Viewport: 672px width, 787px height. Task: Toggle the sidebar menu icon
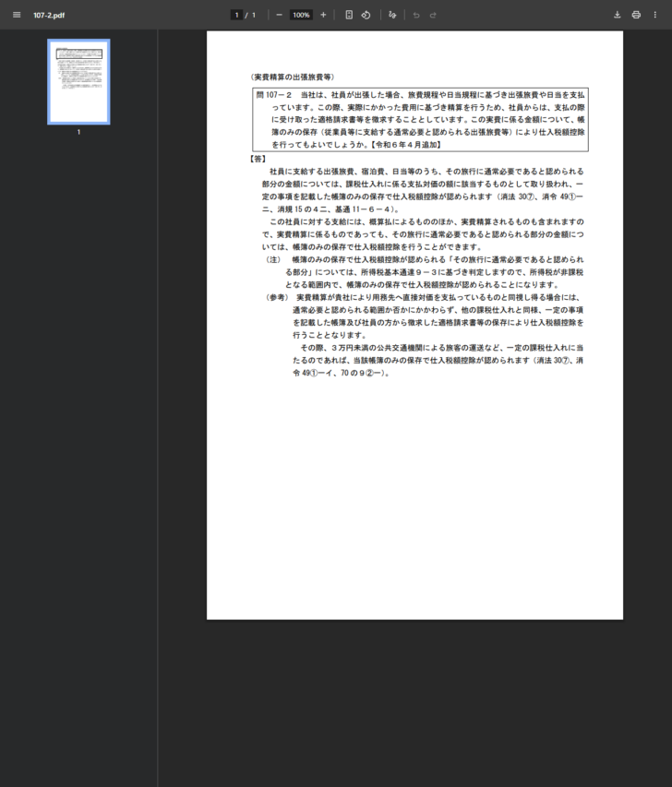[x=17, y=15]
